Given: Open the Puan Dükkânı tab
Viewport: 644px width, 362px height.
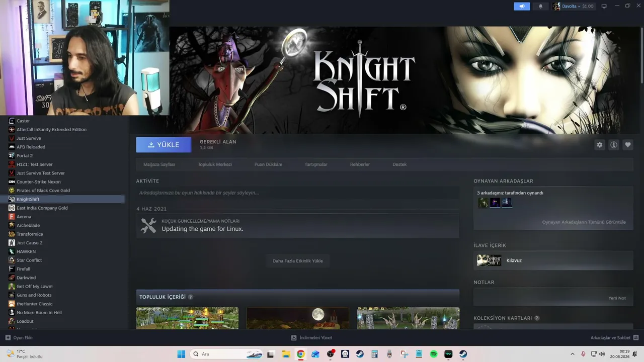Looking at the screenshot, I should 268,164.
